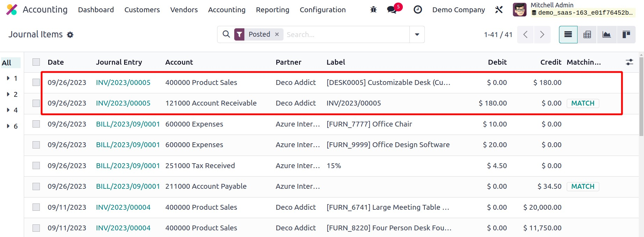Open Journal Items gear settings
644x237 pixels.
(x=70, y=35)
